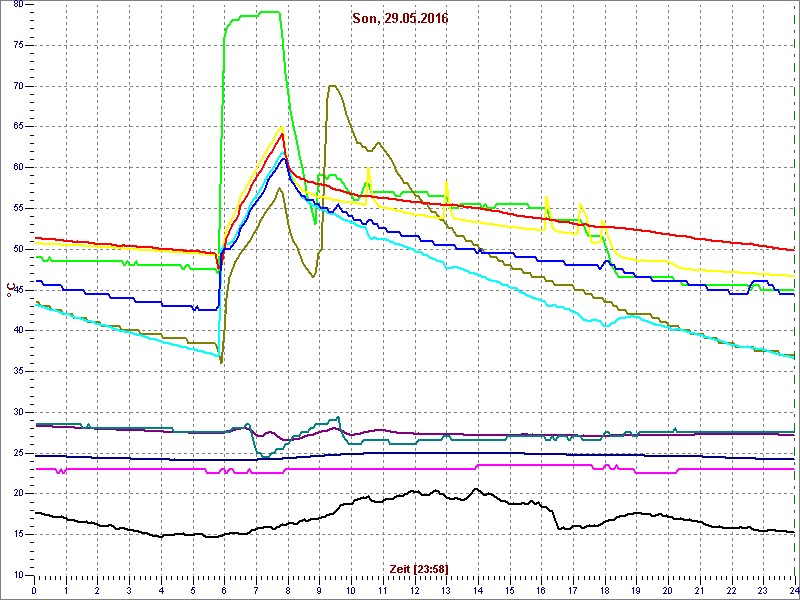The height and width of the screenshot is (600, 800).
Task: Click the olive curve's peak at 70 °C
Action: tap(332, 86)
